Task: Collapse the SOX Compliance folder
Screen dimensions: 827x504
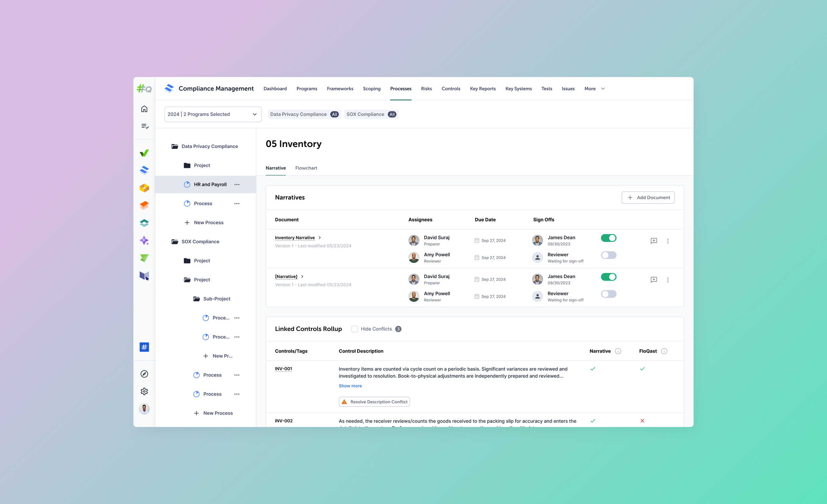Action: pos(175,242)
